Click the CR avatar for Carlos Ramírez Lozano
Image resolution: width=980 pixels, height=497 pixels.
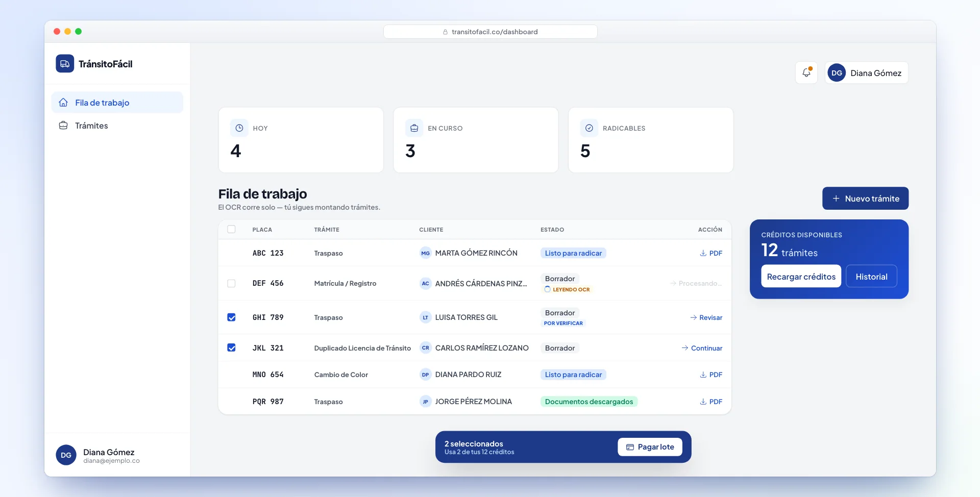(426, 348)
